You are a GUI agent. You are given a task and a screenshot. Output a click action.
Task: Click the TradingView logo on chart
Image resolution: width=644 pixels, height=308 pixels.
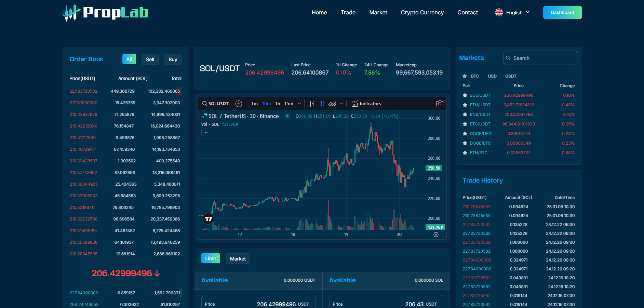208,219
